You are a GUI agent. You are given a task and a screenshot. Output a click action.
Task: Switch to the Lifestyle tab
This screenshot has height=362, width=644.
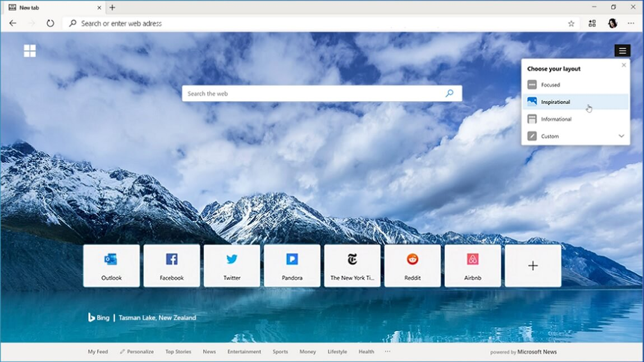point(337,352)
